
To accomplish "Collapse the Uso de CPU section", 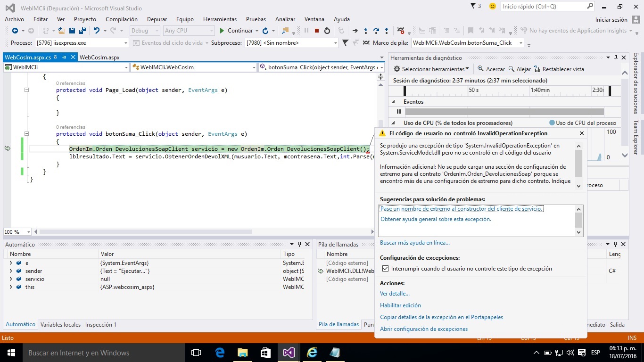I will click(x=393, y=123).
